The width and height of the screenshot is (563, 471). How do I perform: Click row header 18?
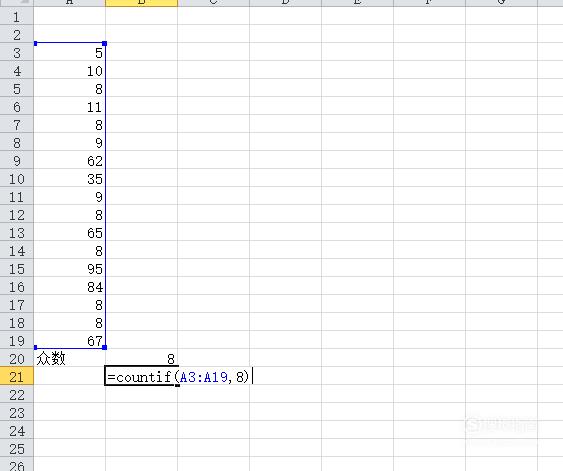click(17, 322)
